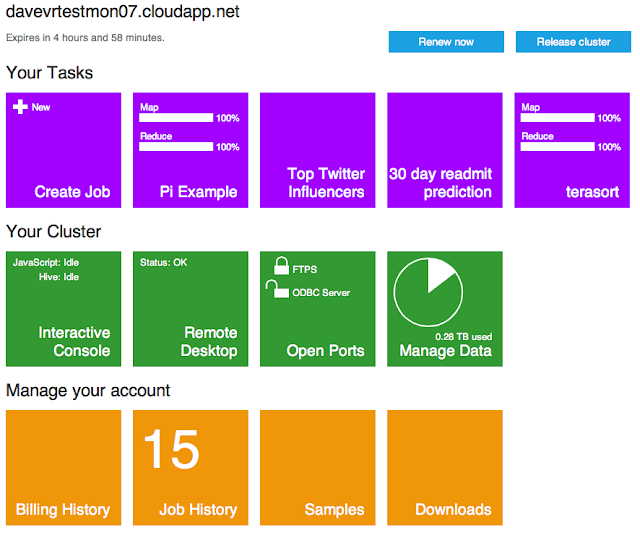Image resolution: width=640 pixels, height=540 pixels.
Task: Click the Open Ports tile label
Action: coord(326,351)
